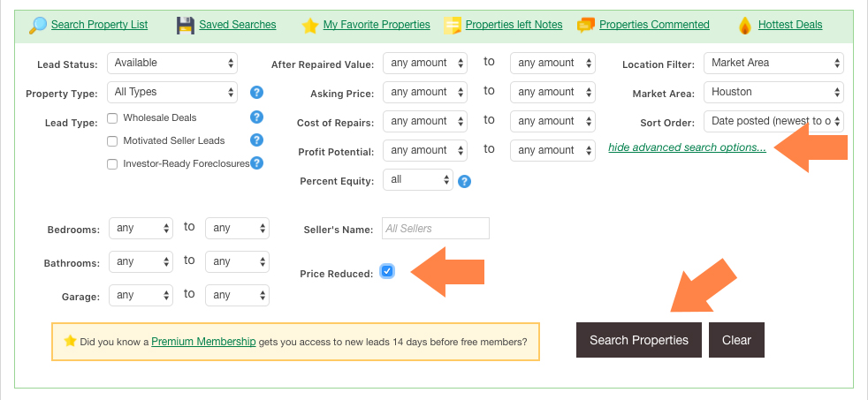
Task: Uncheck the Price Reduced checkbox
Action: click(387, 271)
